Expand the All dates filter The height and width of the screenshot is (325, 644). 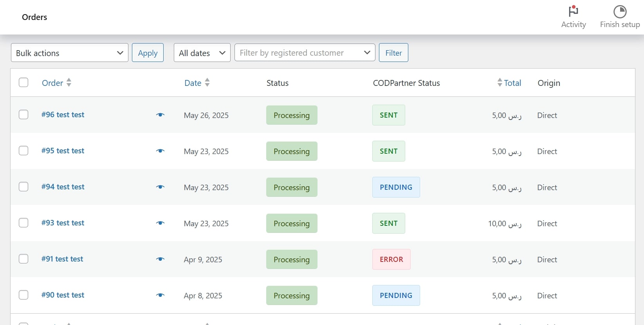point(202,53)
